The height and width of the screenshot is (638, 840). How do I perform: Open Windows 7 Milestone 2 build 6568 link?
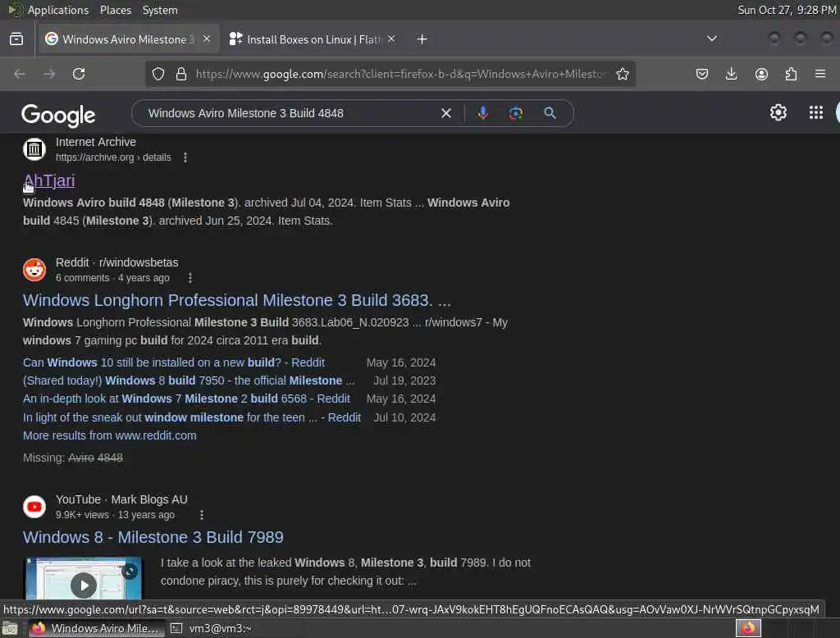186,399
